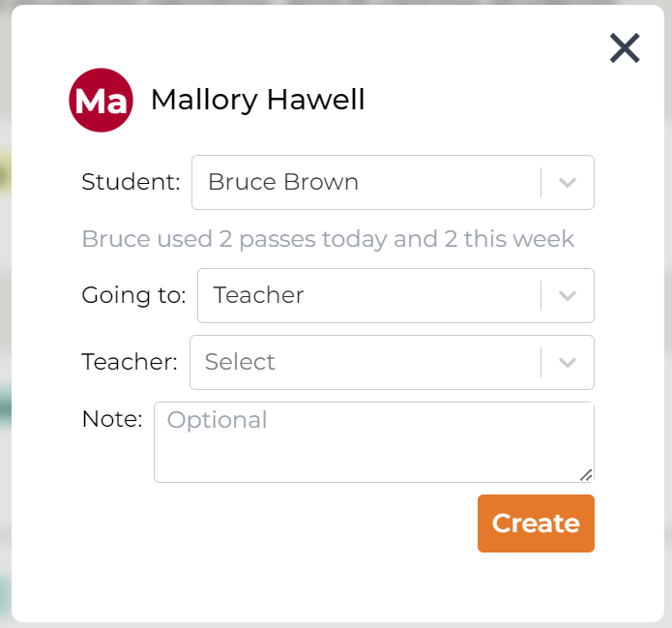Screen dimensions: 672x628
Task: Click the "Student:" field label
Action: pyautogui.click(x=131, y=182)
